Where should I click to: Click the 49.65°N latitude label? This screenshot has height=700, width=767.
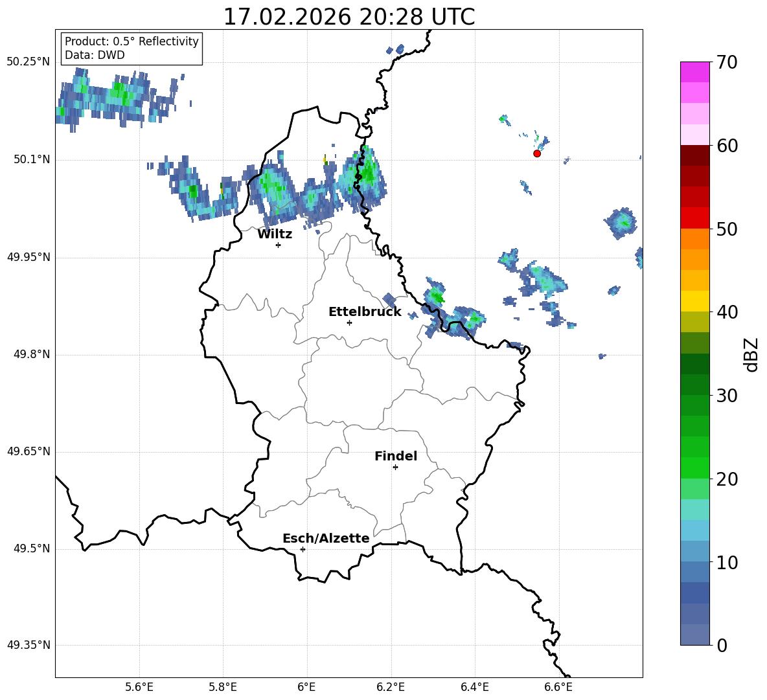(x=29, y=451)
